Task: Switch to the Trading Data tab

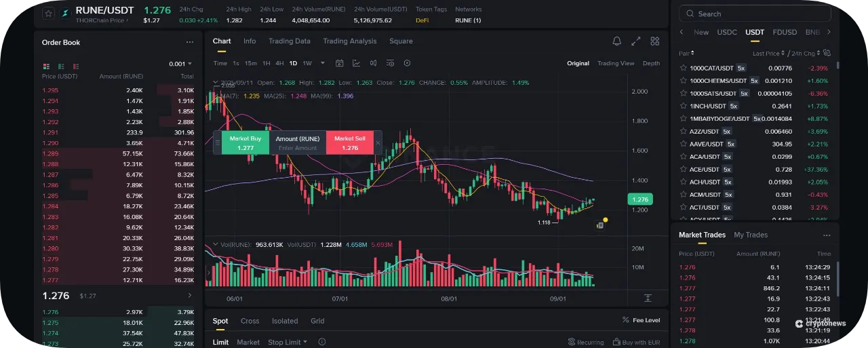Action: pos(289,41)
